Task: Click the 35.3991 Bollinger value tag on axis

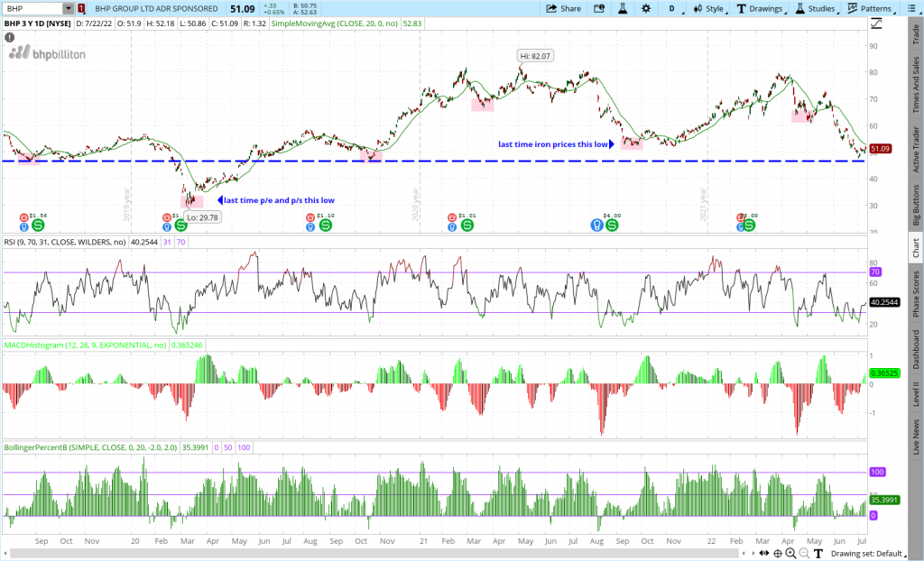Action: pos(884,500)
